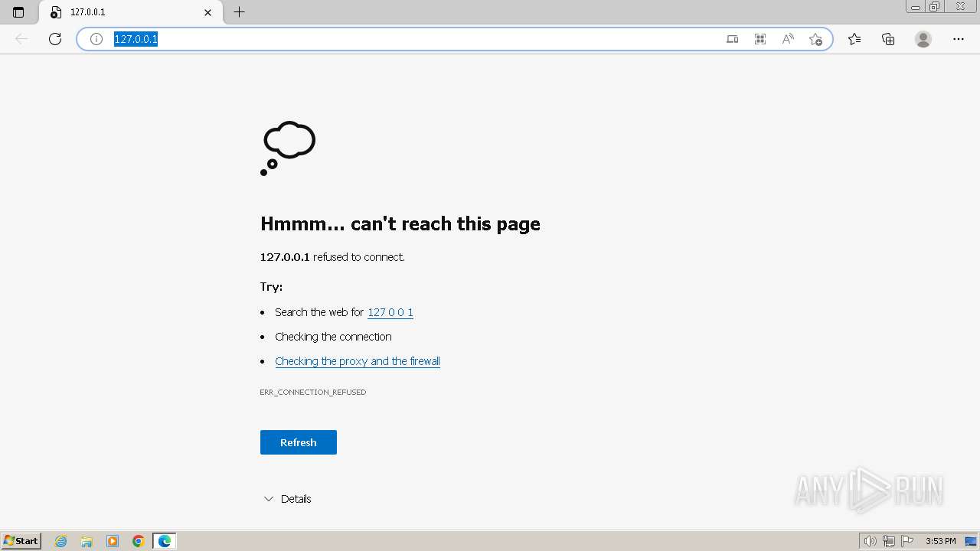Open the Windows Start menu

click(x=21, y=541)
